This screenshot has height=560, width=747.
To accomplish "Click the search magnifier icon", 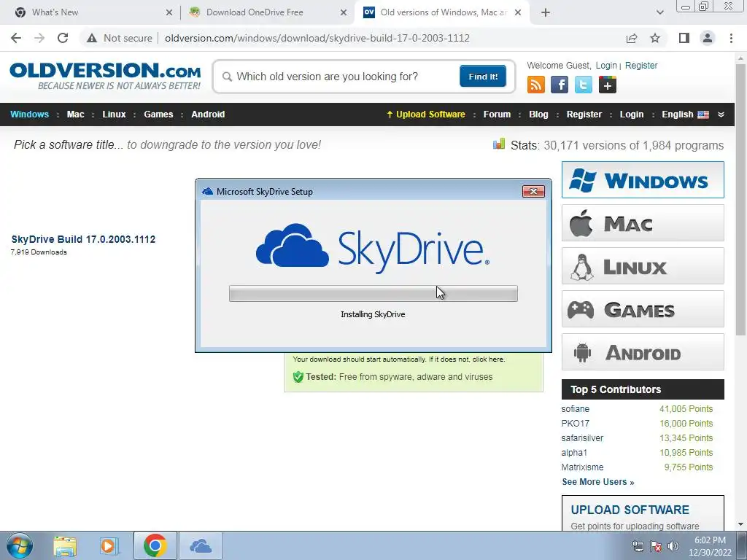I will [x=228, y=77].
